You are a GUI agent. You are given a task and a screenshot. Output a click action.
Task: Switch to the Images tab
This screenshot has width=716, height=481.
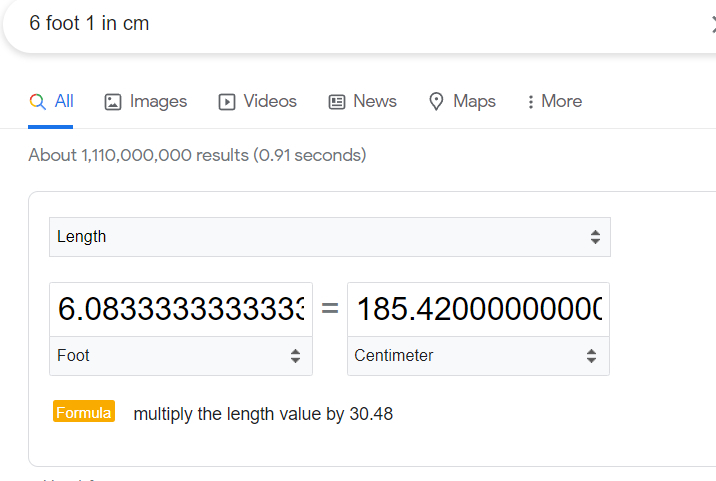tap(158, 101)
